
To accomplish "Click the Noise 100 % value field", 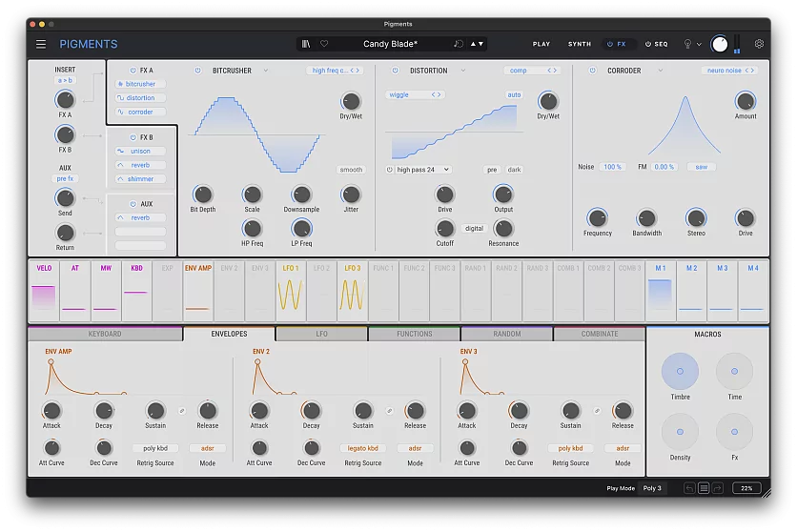I will pyautogui.click(x=612, y=167).
